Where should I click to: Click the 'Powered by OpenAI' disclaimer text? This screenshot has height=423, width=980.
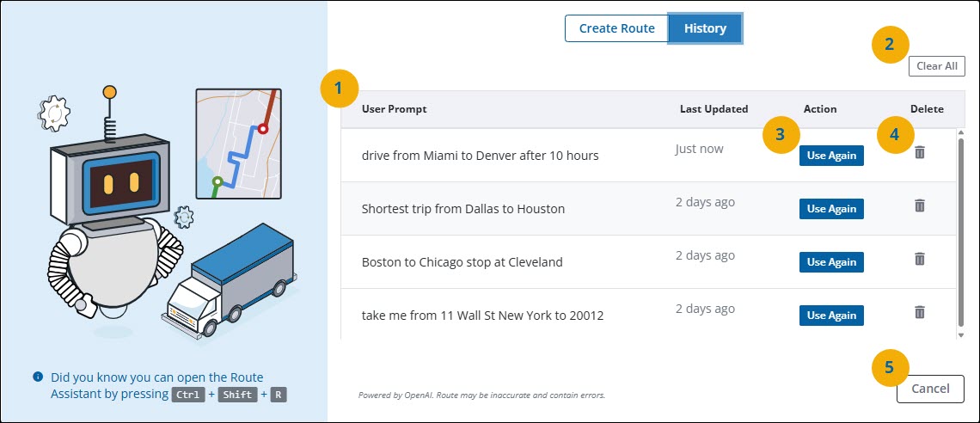pos(482,395)
